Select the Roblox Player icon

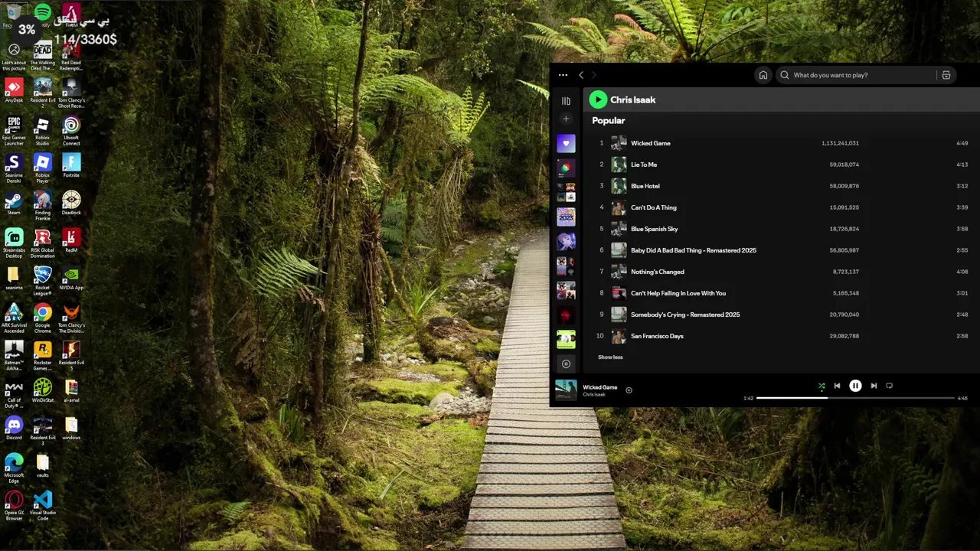(43, 168)
